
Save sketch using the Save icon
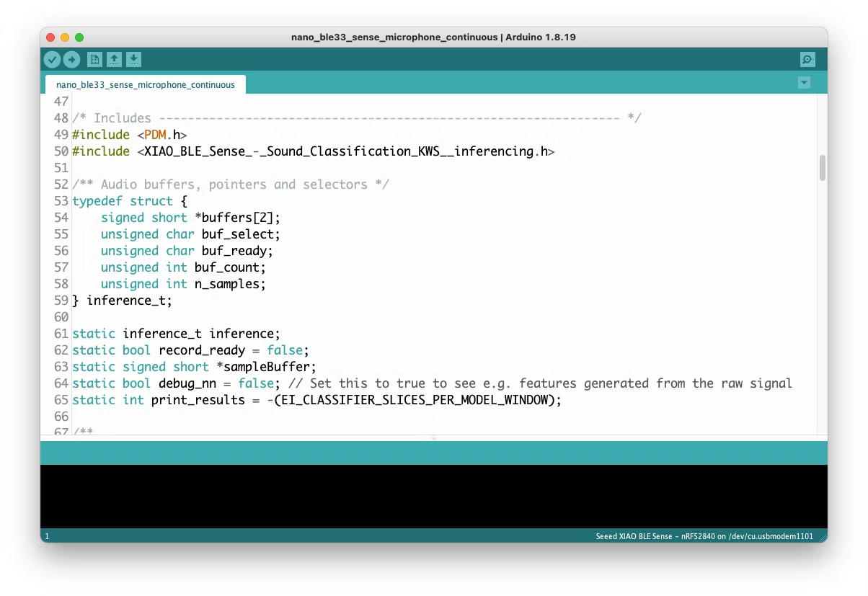coord(134,60)
